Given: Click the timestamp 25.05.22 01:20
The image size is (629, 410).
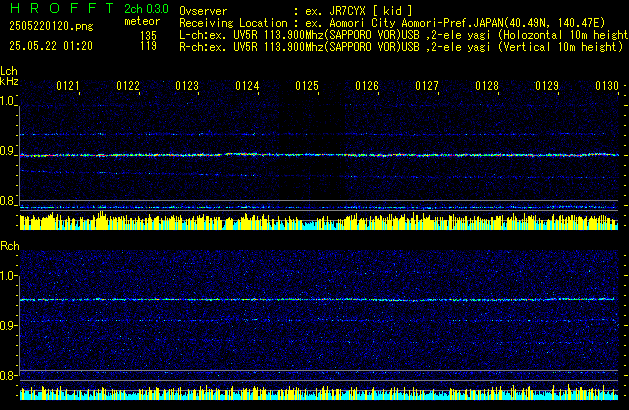Looking at the screenshot, I should tap(51, 46).
